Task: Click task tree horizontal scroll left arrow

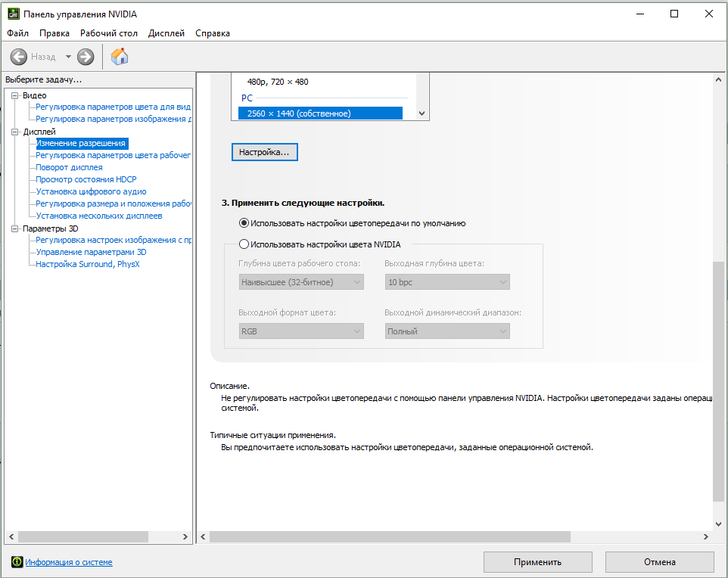Action: tap(11, 536)
